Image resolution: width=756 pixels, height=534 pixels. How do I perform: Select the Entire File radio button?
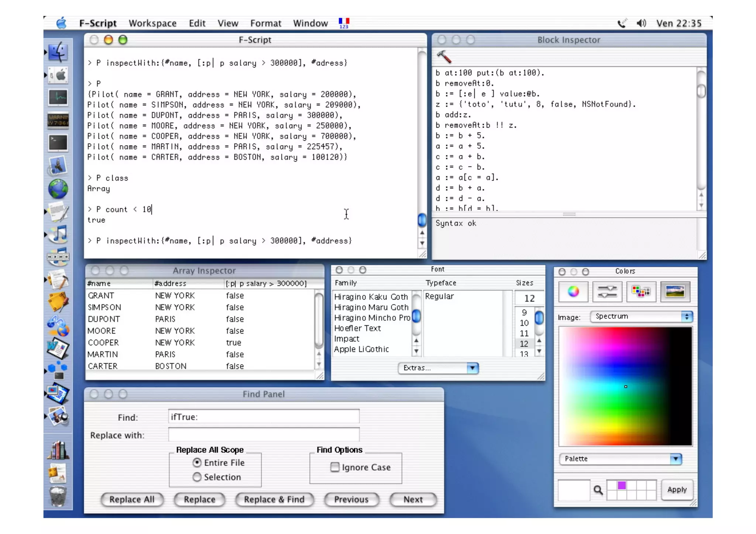(x=197, y=462)
